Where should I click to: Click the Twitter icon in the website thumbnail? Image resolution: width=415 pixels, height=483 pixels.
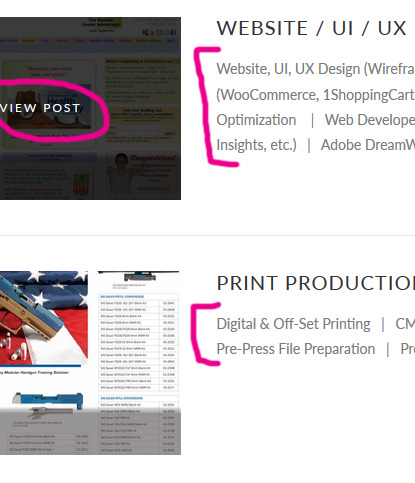[166, 32]
